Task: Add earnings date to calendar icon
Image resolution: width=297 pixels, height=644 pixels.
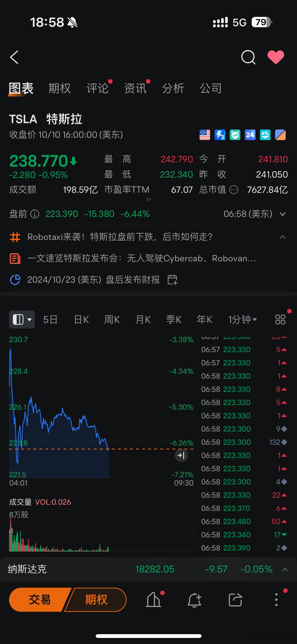Action: [x=173, y=280]
